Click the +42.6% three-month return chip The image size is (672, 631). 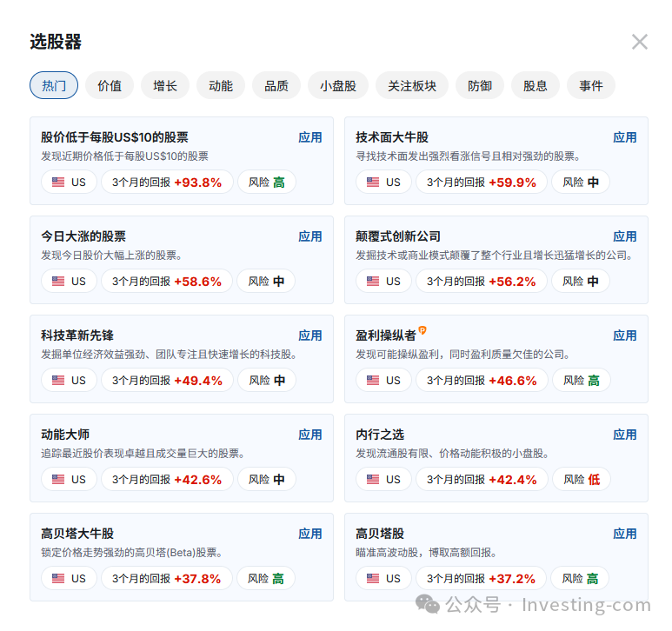[167, 479]
